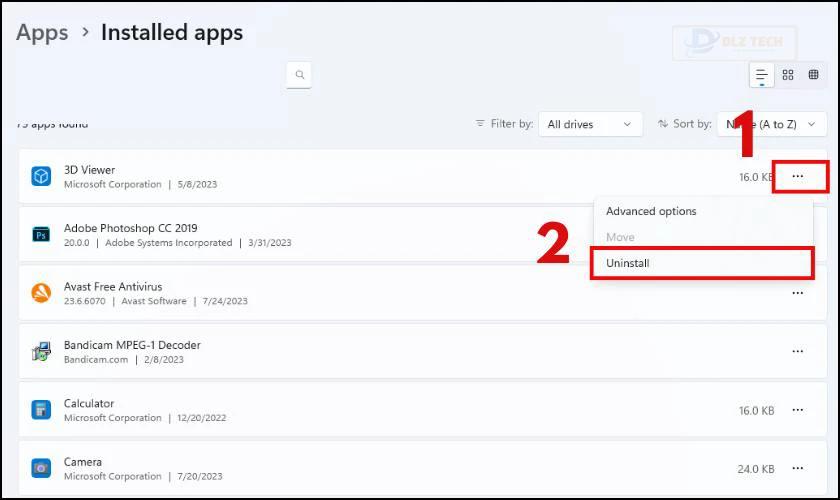Image resolution: width=840 pixels, height=500 pixels.
Task: Click the Camera app icon
Action: 41,468
